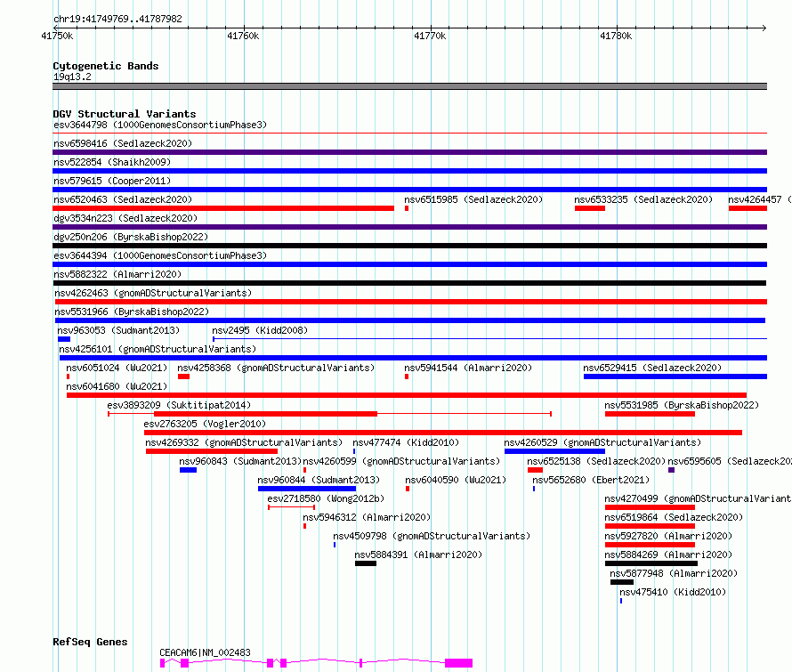Click the nsv6520463 Sedlazeck2020 label
This screenshot has height=672, width=792.
123,199
